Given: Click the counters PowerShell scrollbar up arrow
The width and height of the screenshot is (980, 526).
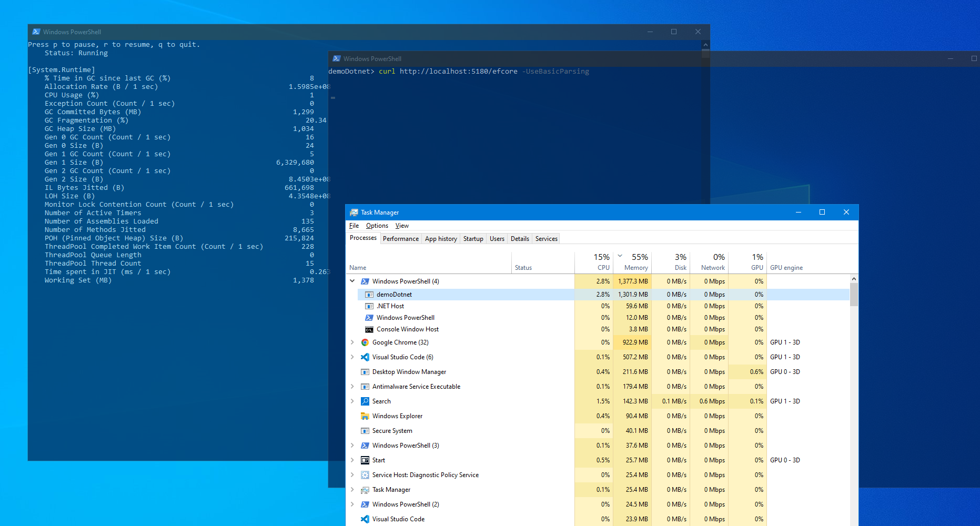Looking at the screenshot, I should coord(705,45).
